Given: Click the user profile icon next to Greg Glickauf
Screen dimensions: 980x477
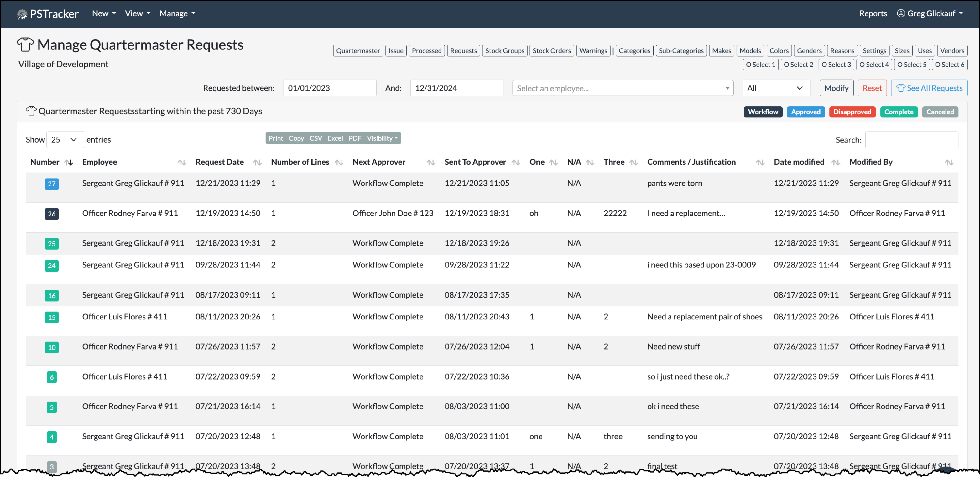Looking at the screenshot, I should coord(901,13).
